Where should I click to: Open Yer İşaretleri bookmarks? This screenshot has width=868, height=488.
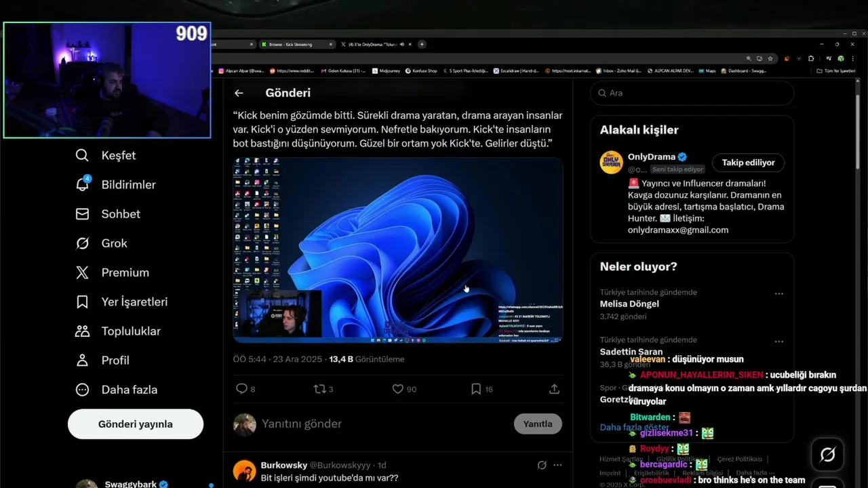(121, 302)
